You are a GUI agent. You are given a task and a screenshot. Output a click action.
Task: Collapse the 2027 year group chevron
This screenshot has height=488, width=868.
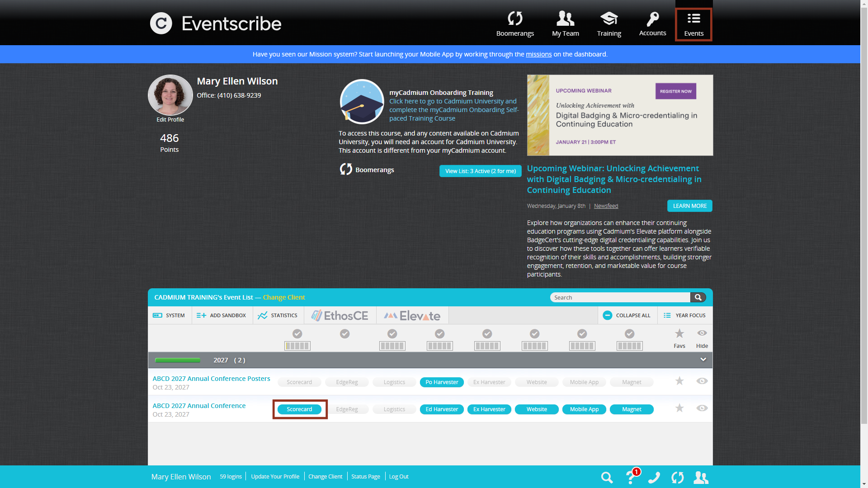pyautogui.click(x=703, y=360)
